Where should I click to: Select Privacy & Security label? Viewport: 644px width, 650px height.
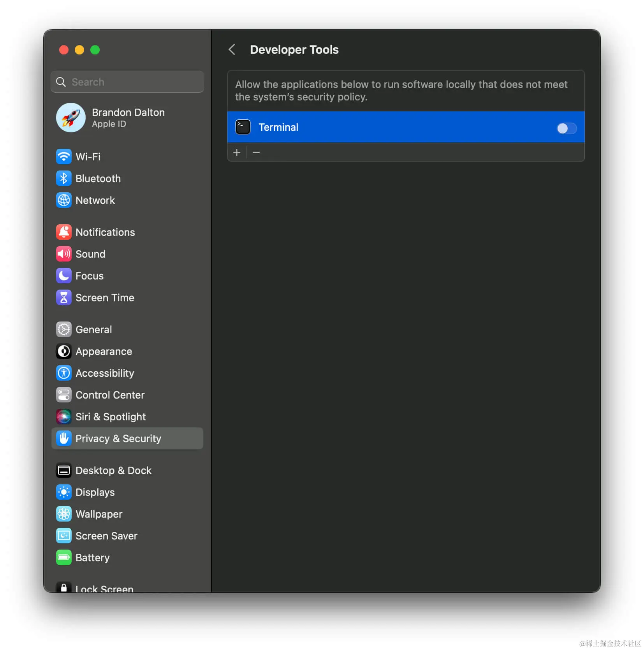click(118, 438)
